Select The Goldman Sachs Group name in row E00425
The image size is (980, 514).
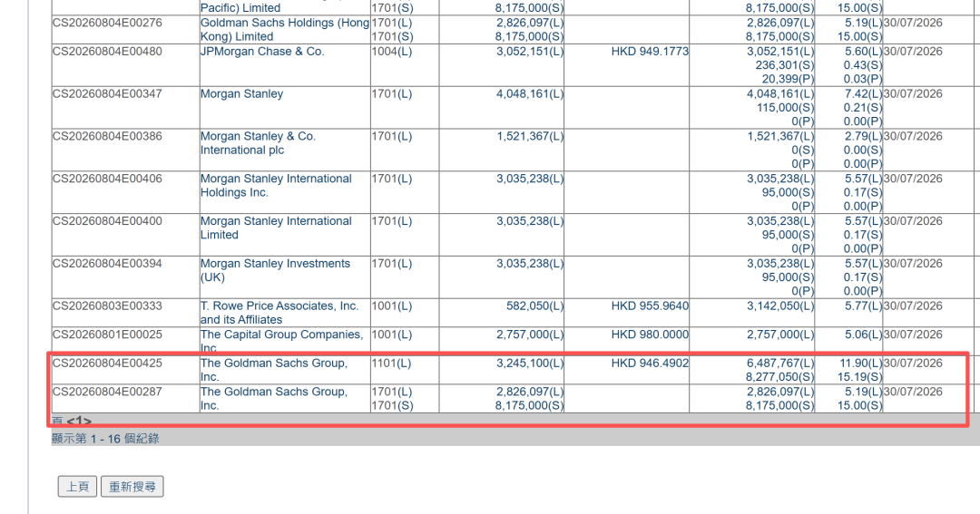[x=274, y=370]
